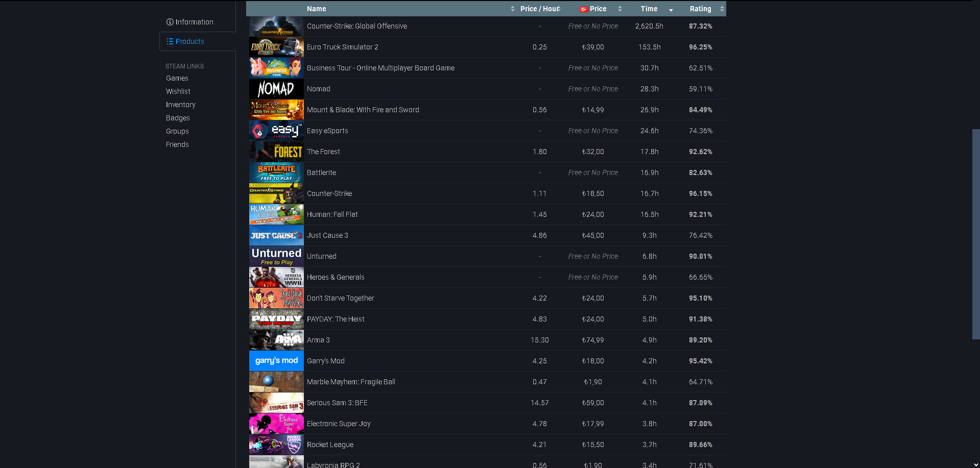Click Electronic Super Joy thumbnail
The width and height of the screenshot is (980, 468).
[276, 424]
